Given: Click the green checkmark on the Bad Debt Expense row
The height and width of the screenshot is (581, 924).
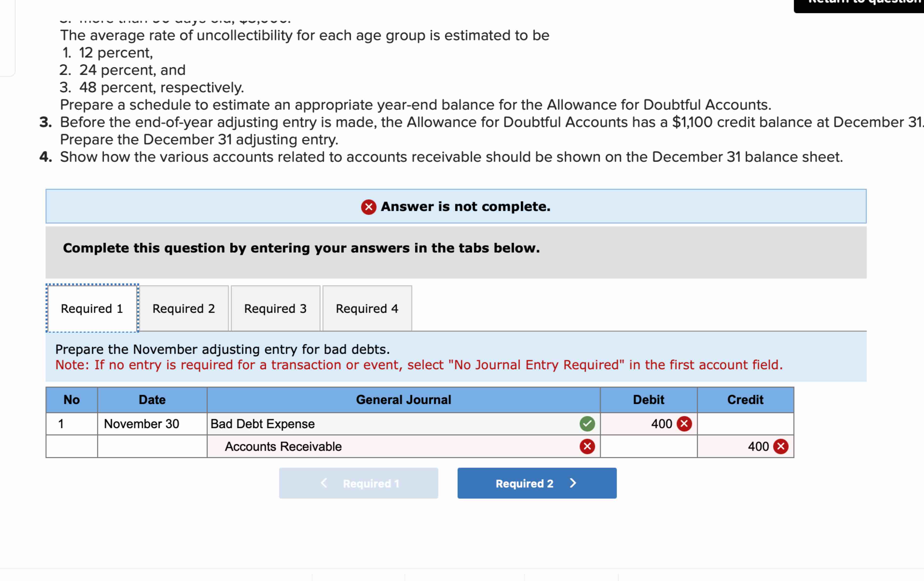Looking at the screenshot, I should pyautogui.click(x=587, y=424).
